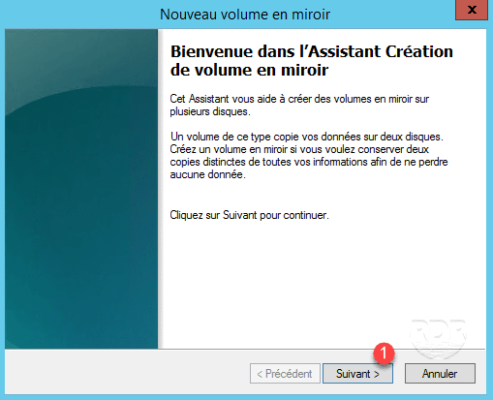This screenshot has width=493, height=400.
Task: Click the line starting Un volume de ce type
Action: click(307, 137)
